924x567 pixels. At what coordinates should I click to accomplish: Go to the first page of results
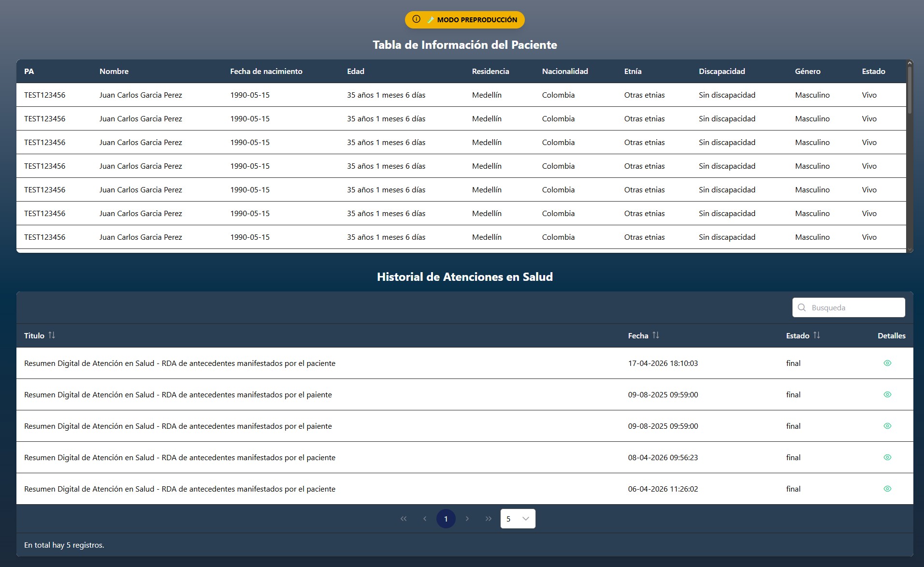404,519
